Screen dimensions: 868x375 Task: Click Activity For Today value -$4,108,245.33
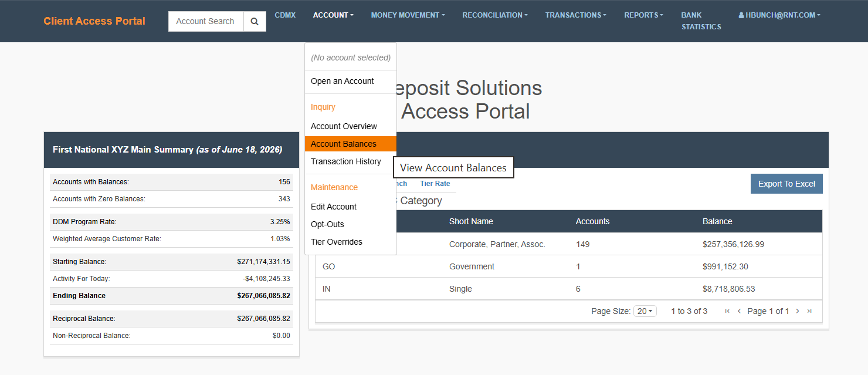coord(266,279)
